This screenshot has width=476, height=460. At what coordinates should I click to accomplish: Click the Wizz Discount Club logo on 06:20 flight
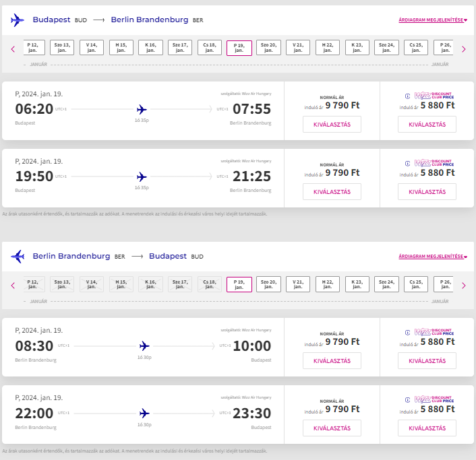[x=434, y=96]
